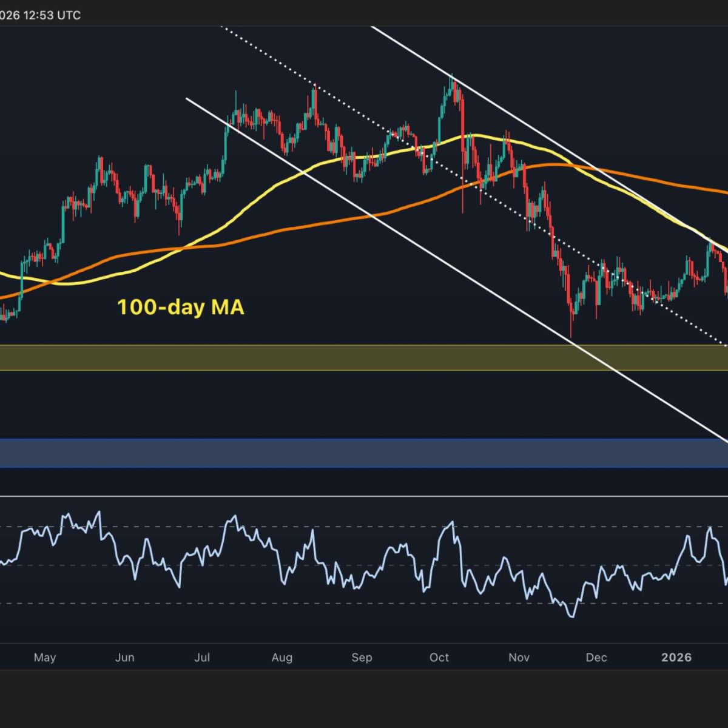
Task: Click the Nov date axis label
Action: (519, 658)
